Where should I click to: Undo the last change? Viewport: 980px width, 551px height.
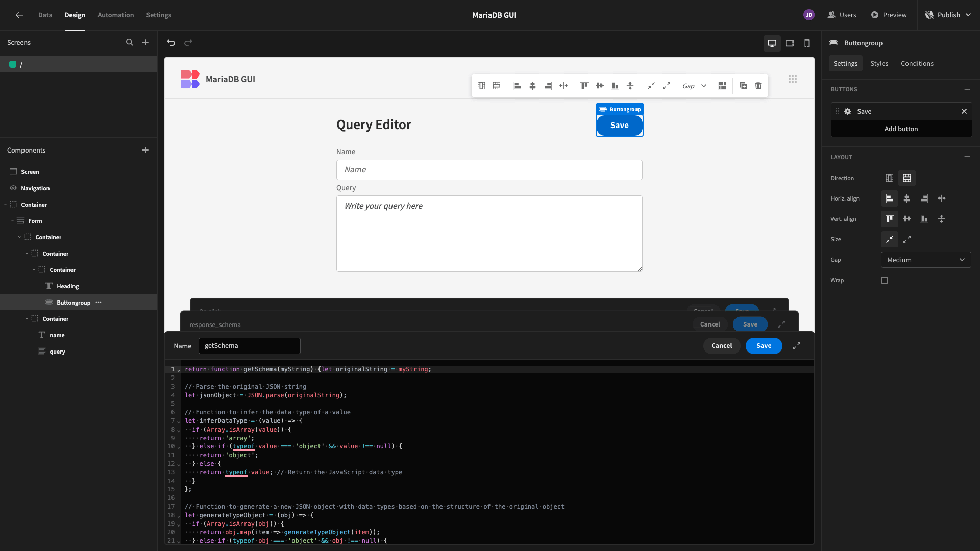tap(171, 43)
